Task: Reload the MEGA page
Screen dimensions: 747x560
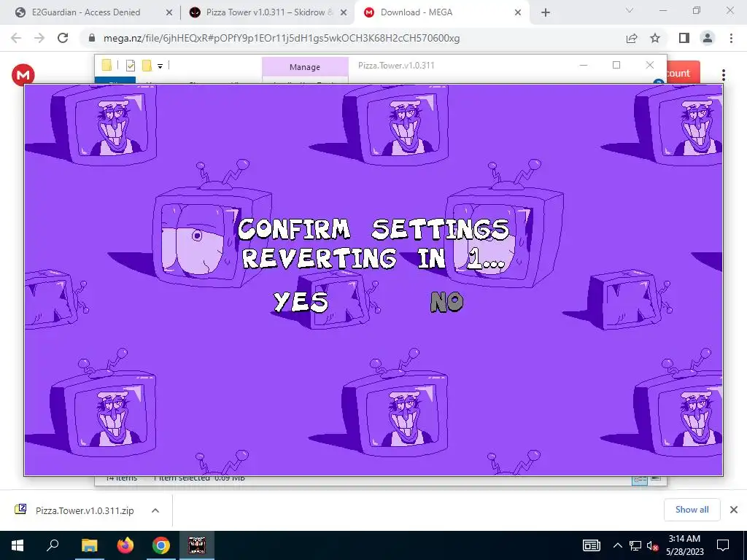Action: 63,38
